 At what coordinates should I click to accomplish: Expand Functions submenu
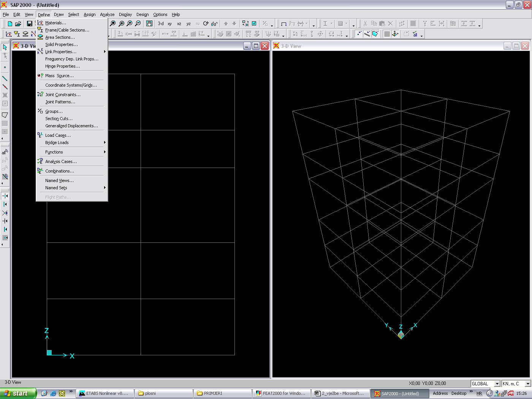point(72,152)
